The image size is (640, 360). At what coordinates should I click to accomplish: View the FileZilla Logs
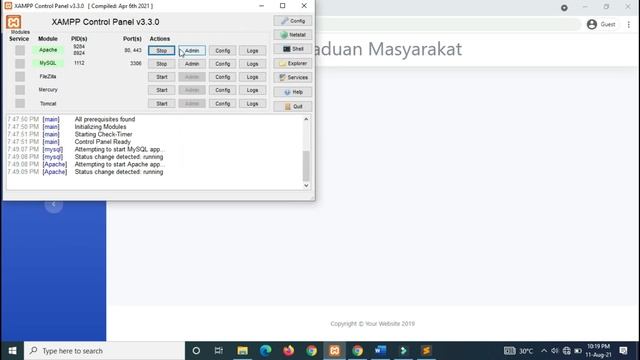(252, 77)
